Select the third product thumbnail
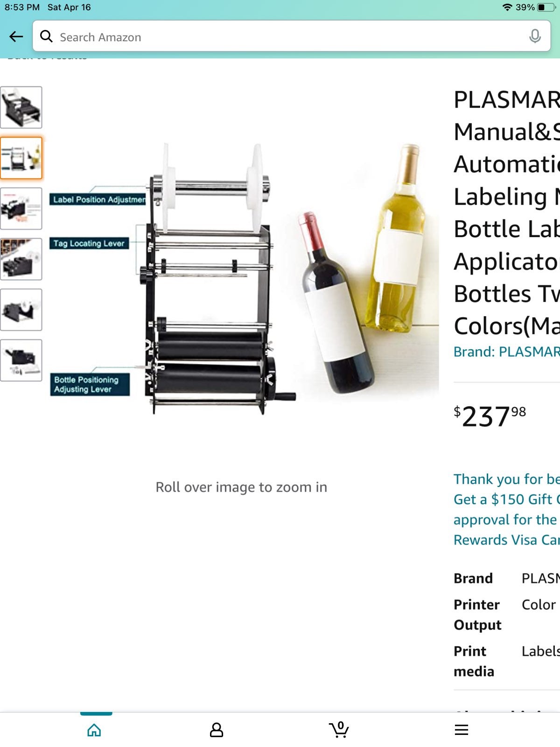 pyautogui.click(x=21, y=209)
